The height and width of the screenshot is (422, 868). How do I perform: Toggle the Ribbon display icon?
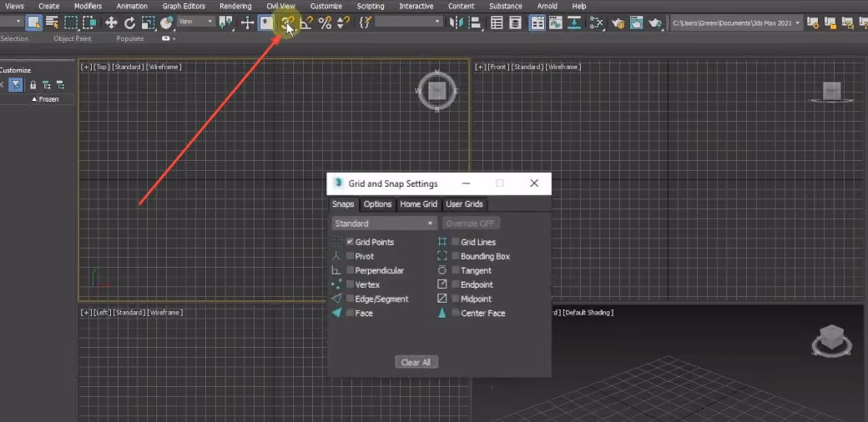537,23
